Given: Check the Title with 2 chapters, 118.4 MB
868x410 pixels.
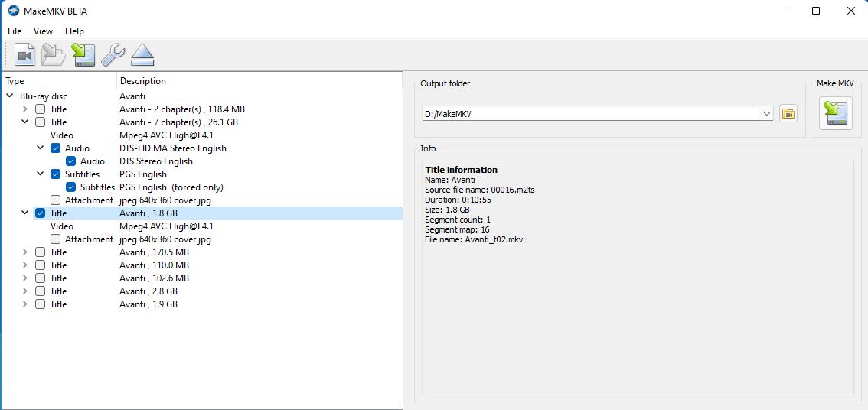Looking at the screenshot, I should pyautogui.click(x=40, y=109).
